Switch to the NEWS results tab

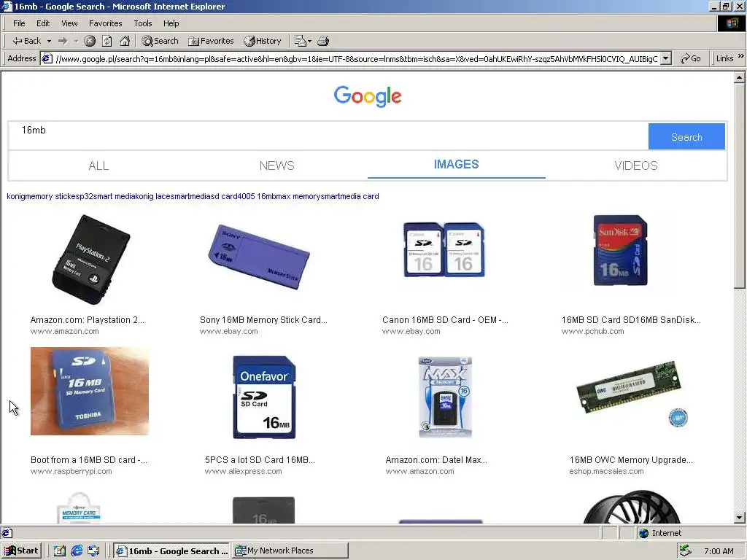click(x=276, y=166)
